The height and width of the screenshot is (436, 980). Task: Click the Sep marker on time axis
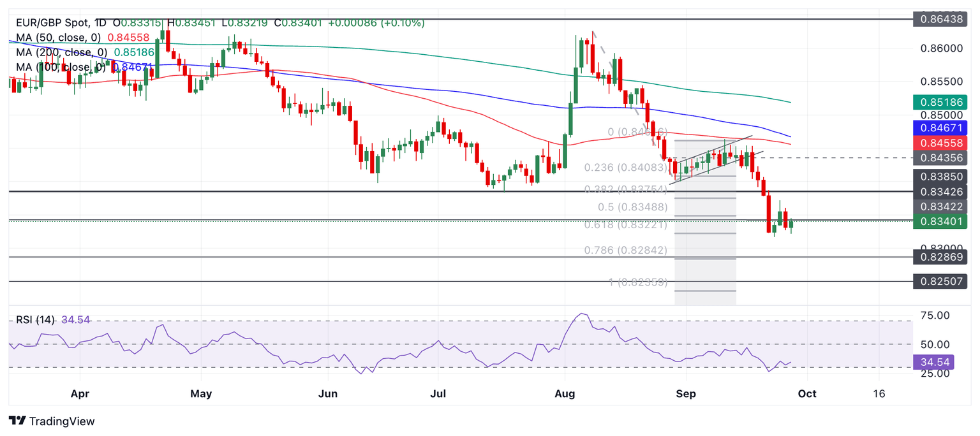coord(686,394)
